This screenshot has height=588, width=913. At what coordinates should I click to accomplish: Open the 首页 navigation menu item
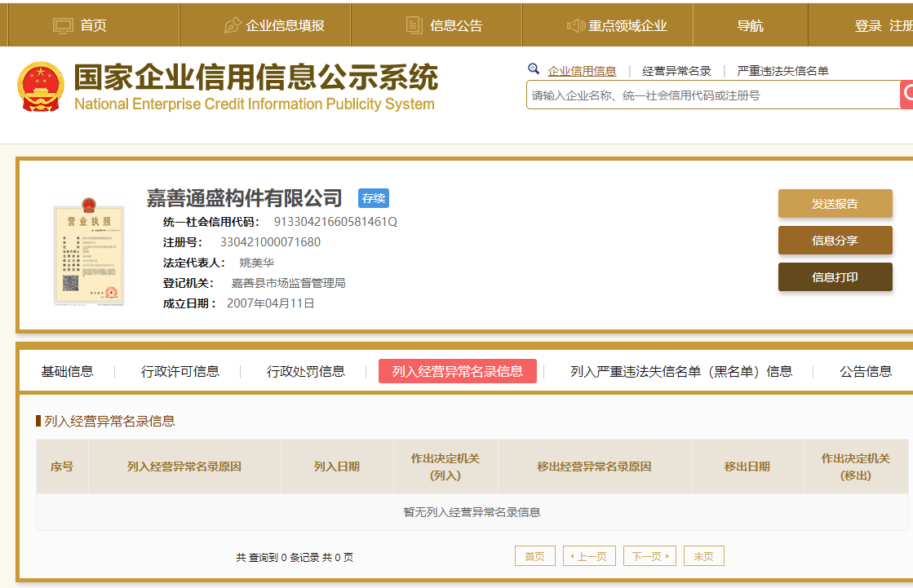pyautogui.click(x=93, y=25)
